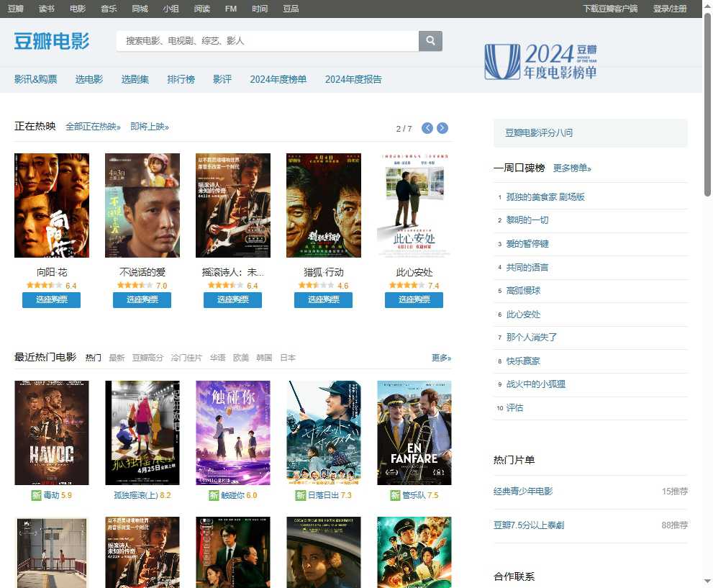Open EN FANFARE 管乐队 poster
Screen dimensions: 713x588
click(414, 433)
